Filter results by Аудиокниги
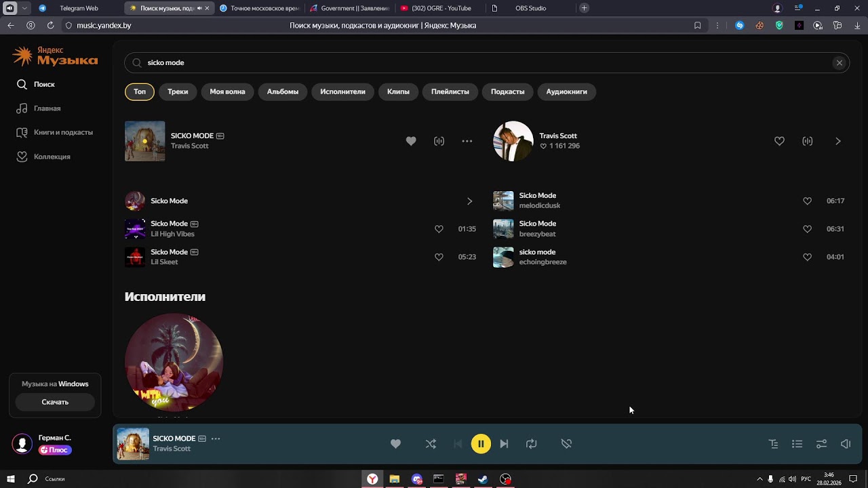 point(567,91)
